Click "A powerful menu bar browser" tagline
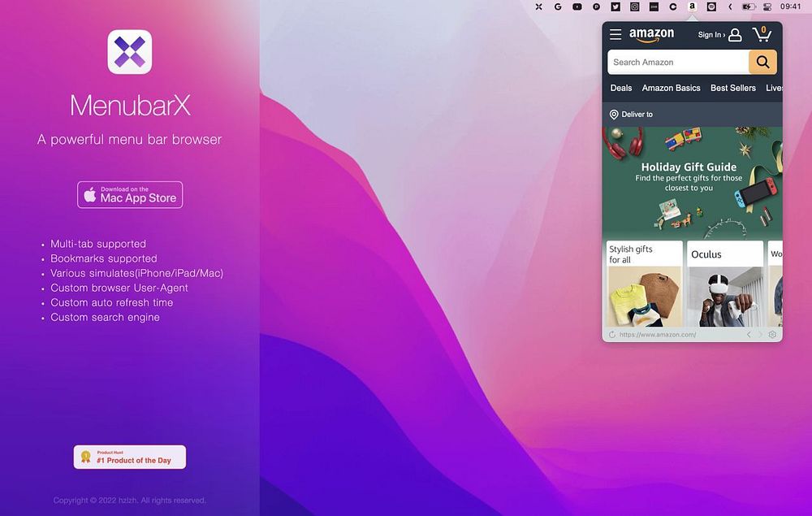The width and height of the screenshot is (812, 516). click(x=129, y=140)
